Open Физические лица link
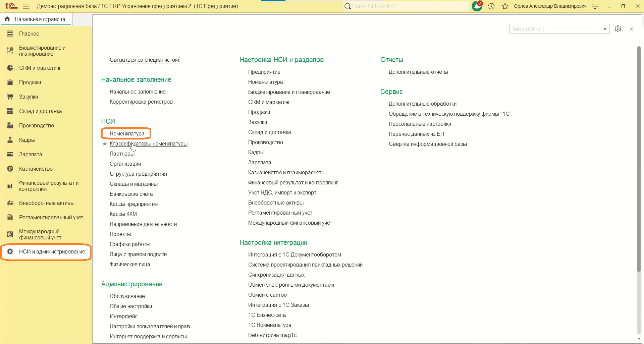The image size is (644, 344). (130, 264)
